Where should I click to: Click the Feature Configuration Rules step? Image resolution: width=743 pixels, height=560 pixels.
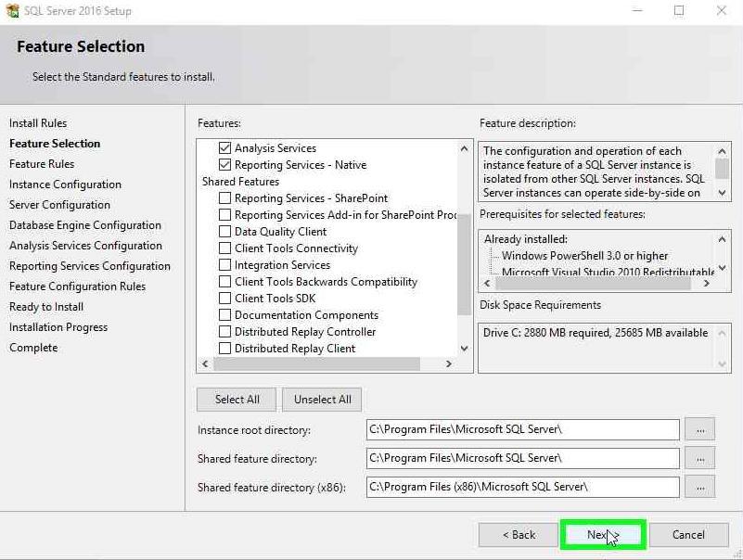point(78,286)
